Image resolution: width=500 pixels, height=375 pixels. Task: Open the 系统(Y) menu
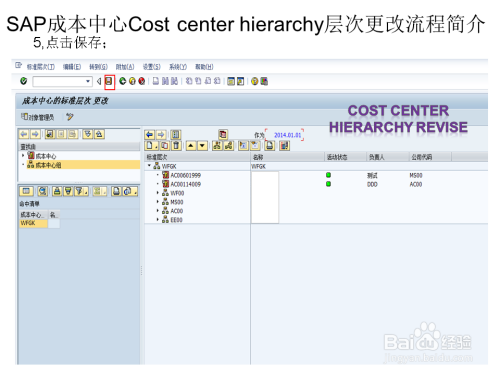178,67
